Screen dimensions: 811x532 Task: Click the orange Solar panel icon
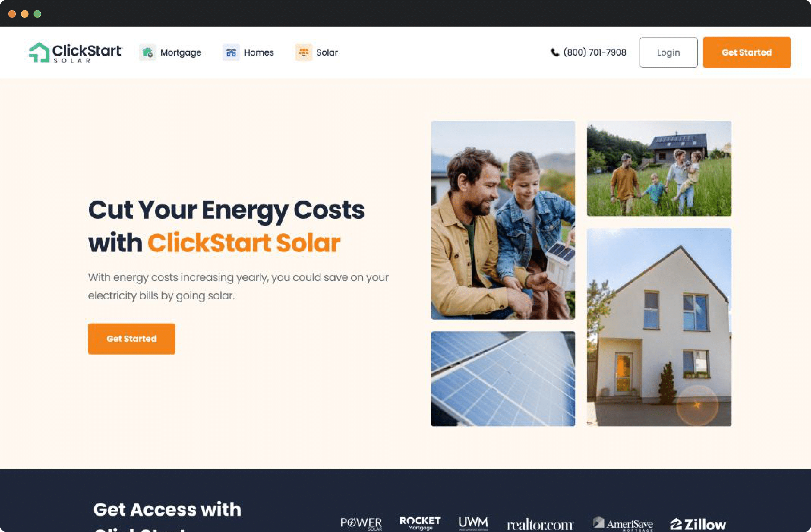pos(304,52)
